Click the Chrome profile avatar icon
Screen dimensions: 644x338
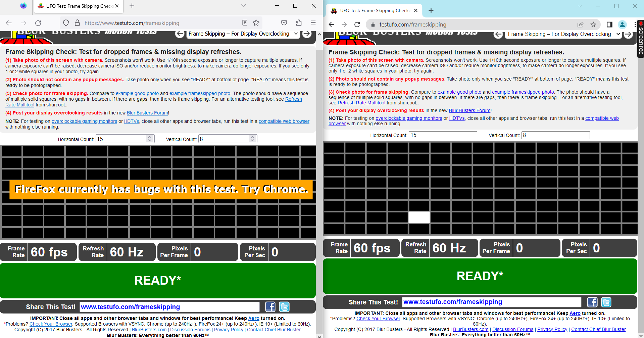pos(622,25)
